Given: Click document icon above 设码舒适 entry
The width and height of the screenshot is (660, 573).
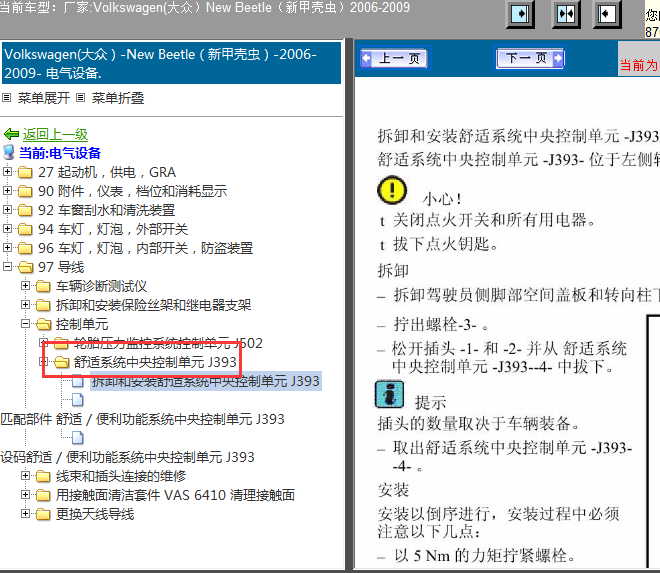Looking at the screenshot, I should point(77,438).
